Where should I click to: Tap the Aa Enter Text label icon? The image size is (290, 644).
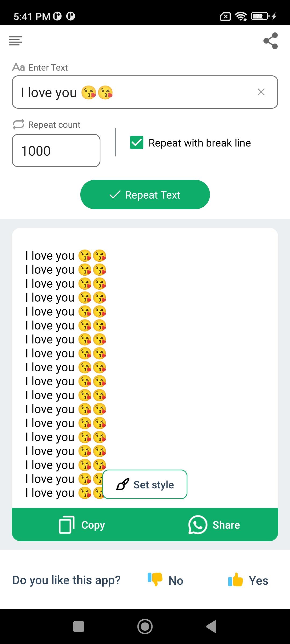[x=19, y=67]
